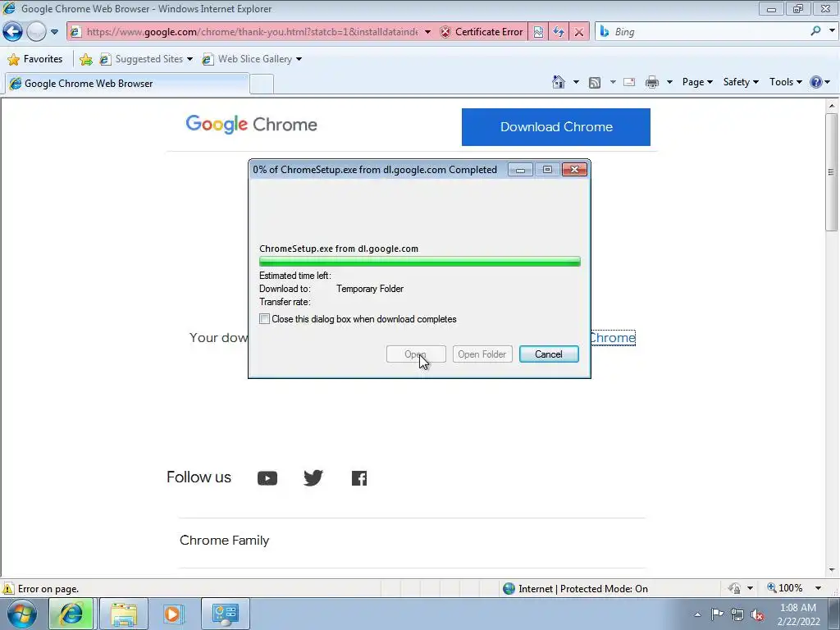Screen dimensions: 840x630
Task: Select the Google Chrome Web Browser tab
Action: pyautogui.click(x=127, y=84)
